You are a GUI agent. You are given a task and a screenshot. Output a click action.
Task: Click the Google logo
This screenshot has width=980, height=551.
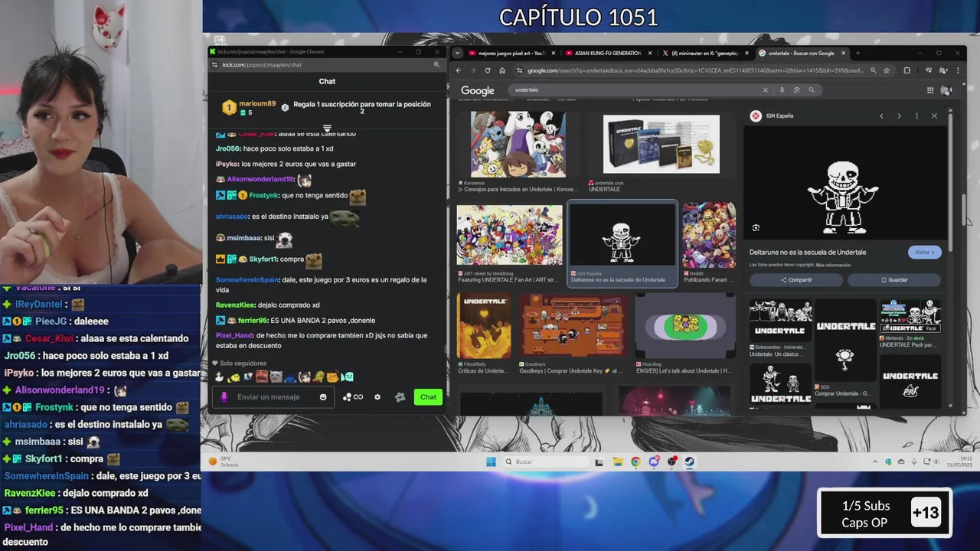click(477, 90)
